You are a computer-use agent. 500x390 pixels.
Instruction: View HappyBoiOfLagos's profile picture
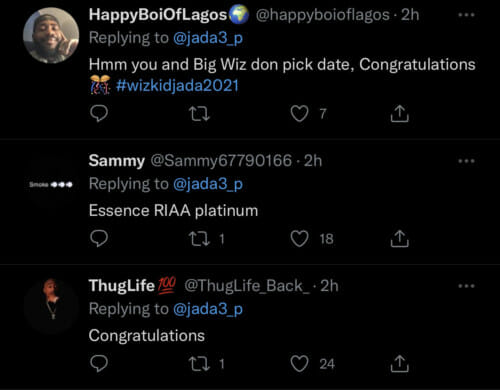pos(51,35)
